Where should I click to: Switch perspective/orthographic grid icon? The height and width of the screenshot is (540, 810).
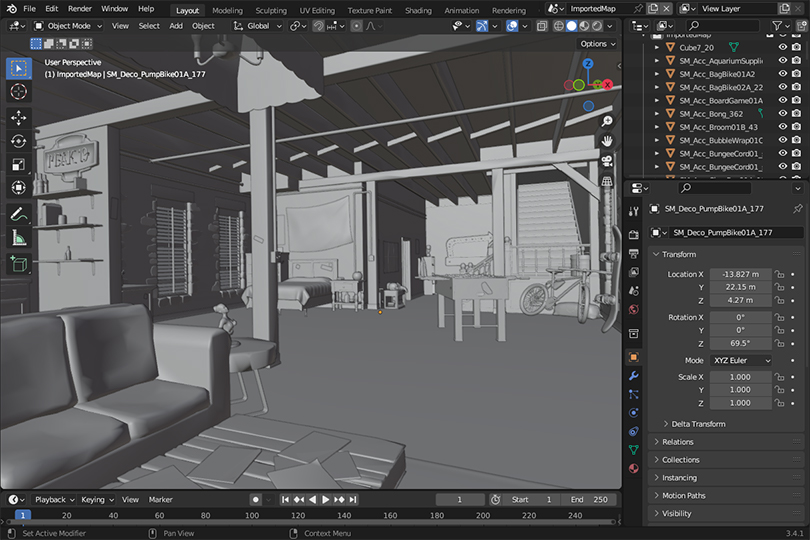click(x=607, y=181)
